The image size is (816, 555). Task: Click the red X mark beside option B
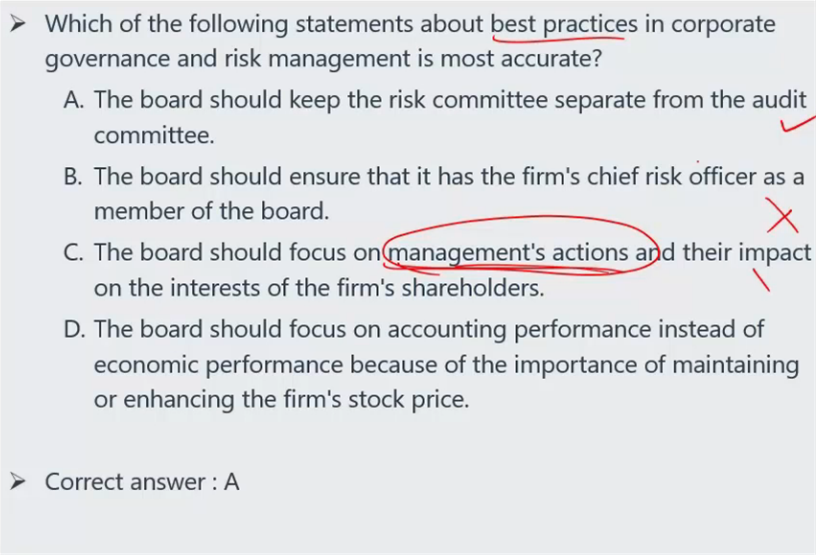(782, 215)
